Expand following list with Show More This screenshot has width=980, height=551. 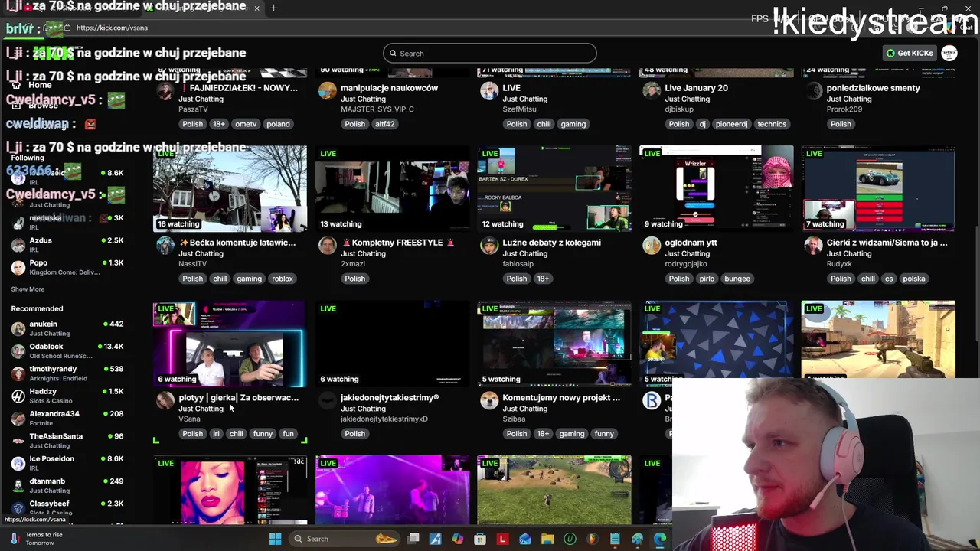coord(28,289)
